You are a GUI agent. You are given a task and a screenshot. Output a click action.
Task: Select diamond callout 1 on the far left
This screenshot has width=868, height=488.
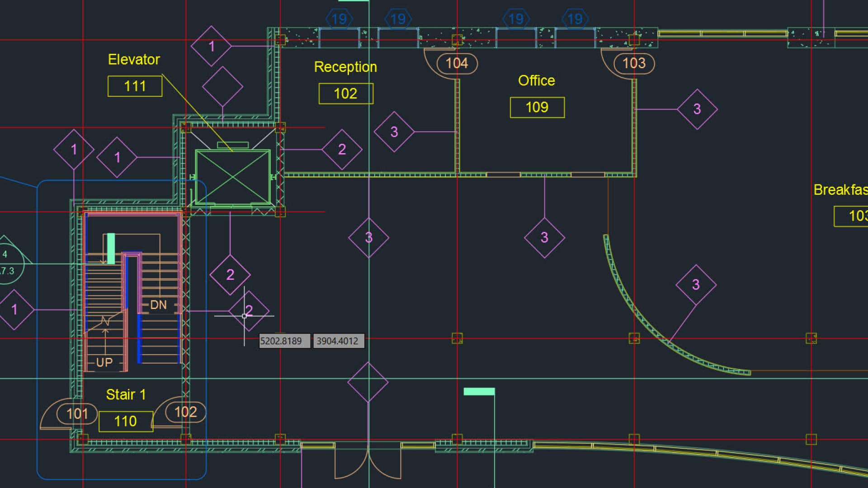coord(14,310)
